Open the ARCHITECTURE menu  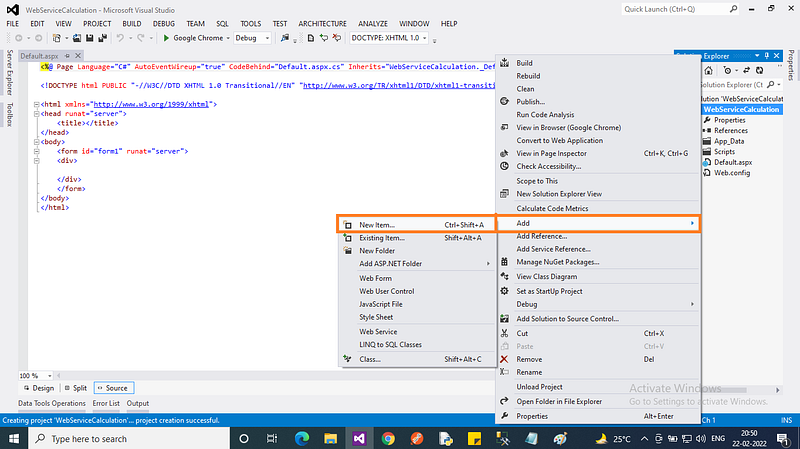[322, 23]
